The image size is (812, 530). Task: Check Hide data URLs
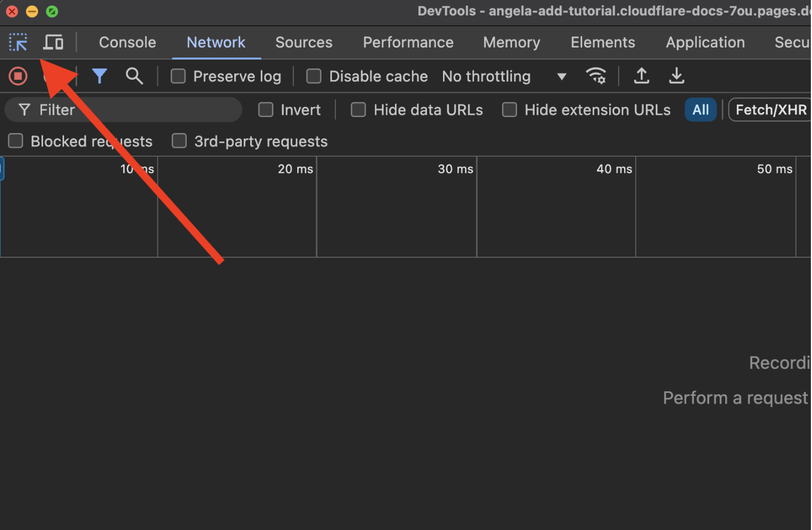point(358,110)
